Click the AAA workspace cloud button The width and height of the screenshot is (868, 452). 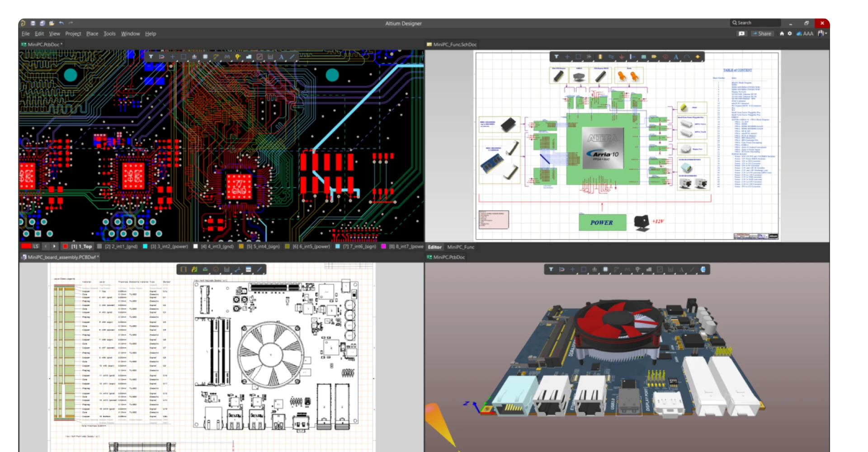point(805,33)
